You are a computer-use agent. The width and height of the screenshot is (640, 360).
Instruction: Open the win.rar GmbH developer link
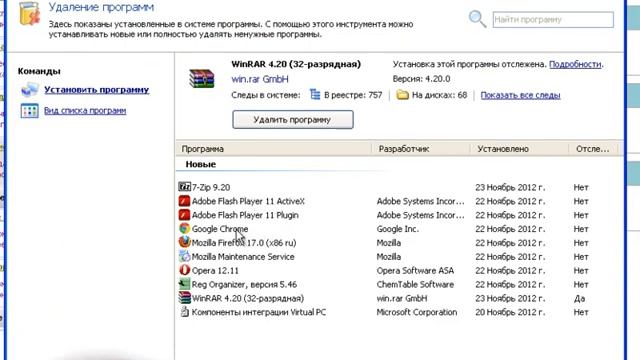[260, 79]
